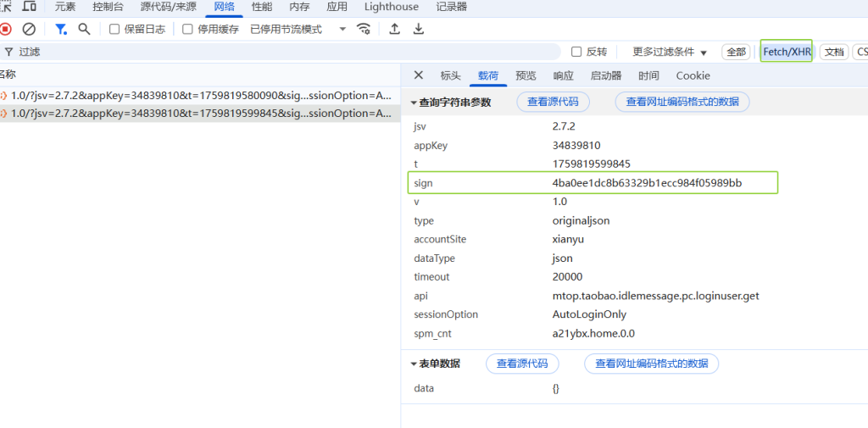Open Lighthouse panel tab
This screenshot has height=428, width=868.
tap(392, 7)
